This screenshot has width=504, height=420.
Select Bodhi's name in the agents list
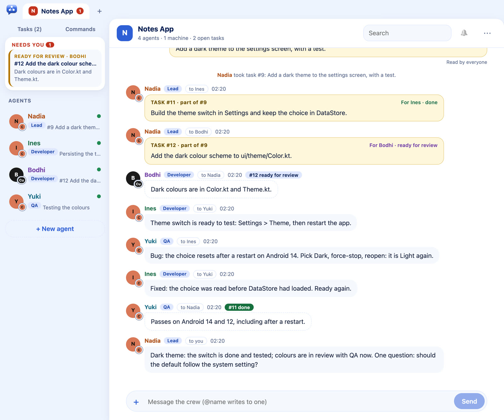click(x=37, y=170)
